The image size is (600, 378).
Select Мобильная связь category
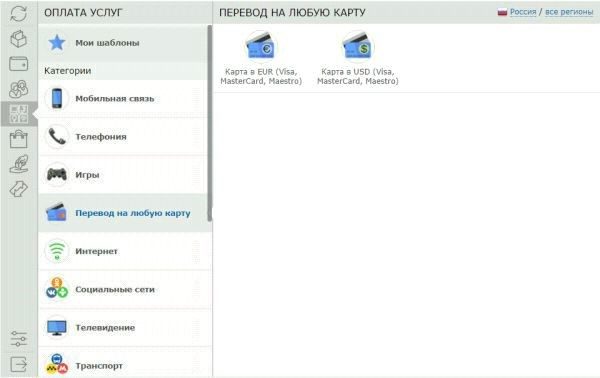(x=123, y=99)
